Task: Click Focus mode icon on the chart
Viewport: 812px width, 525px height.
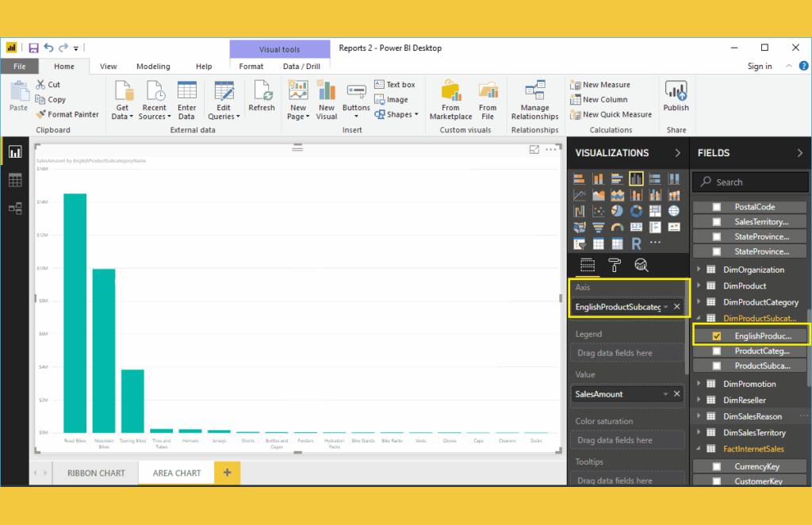Action: [x=534, y=150]
